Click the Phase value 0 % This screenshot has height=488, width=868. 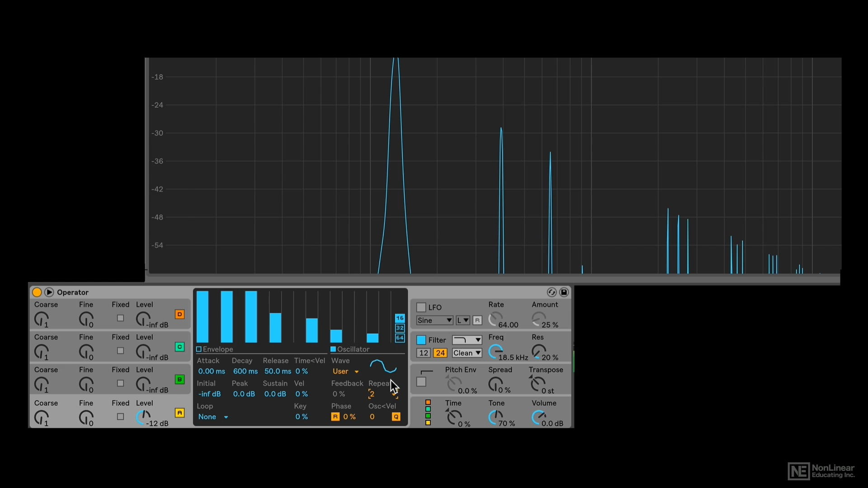[x=349, y=417]
